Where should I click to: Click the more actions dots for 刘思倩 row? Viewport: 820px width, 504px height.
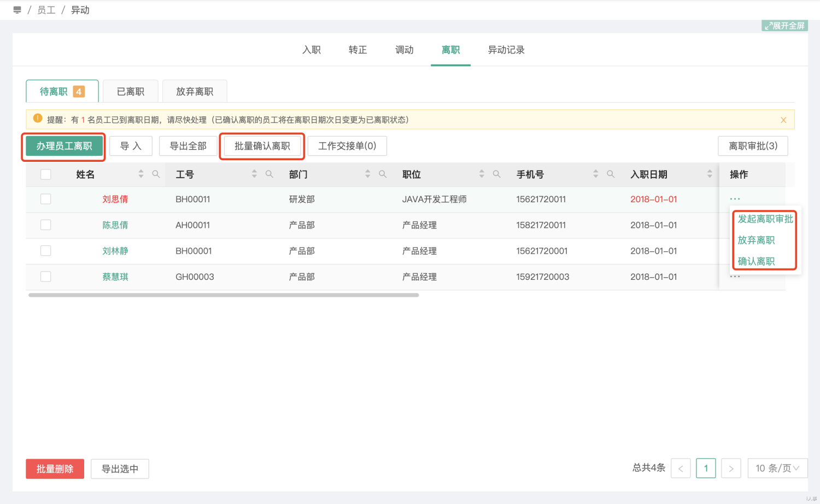[735, 199]
